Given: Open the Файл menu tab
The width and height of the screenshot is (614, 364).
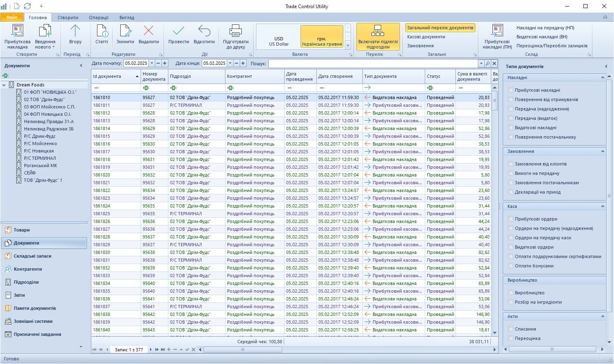Looking at the screenshot, I should [12, 17].
